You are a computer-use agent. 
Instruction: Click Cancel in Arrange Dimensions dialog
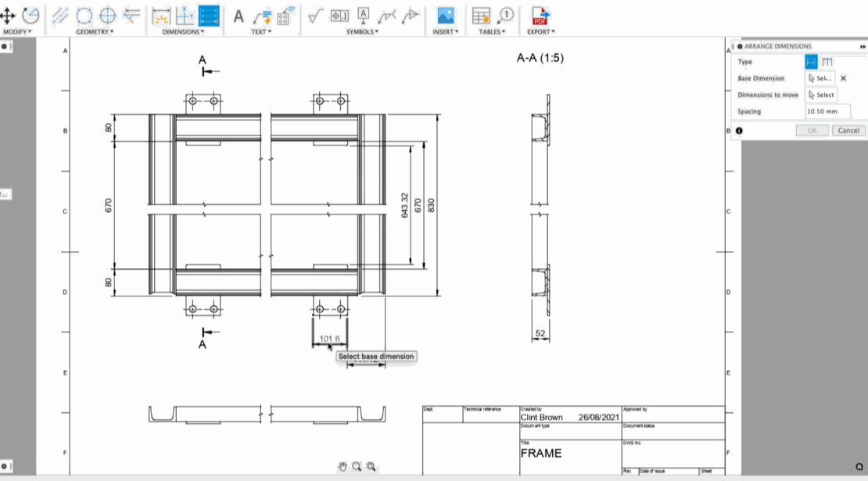(848, 130)
